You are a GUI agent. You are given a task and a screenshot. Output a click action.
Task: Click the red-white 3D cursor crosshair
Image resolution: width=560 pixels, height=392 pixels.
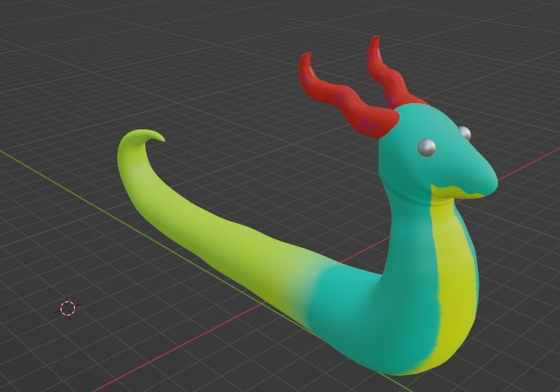(67, 309)
